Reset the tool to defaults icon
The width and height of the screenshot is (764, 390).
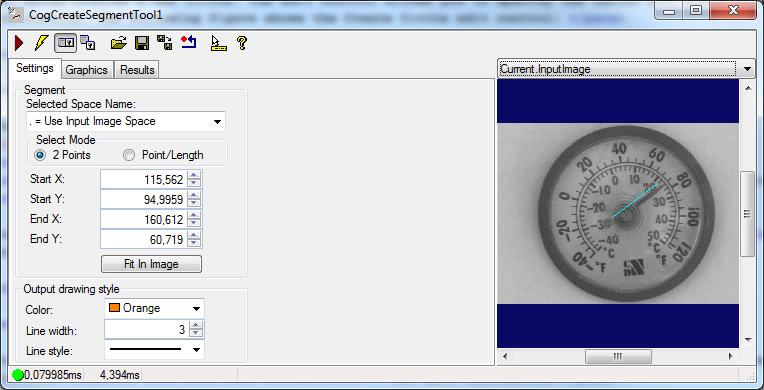point(189,43)
